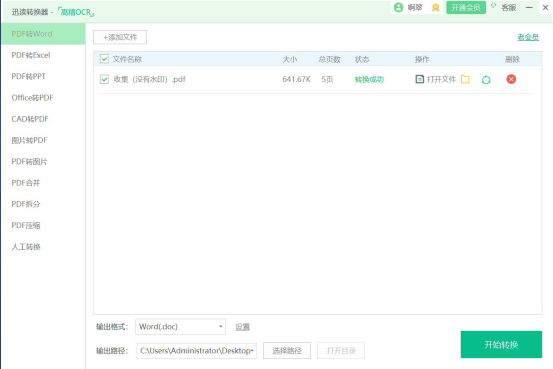Viewport: 553px width, 369px height.
Task: Switch to PDF转Word tab
Action: tap(43, 34)
